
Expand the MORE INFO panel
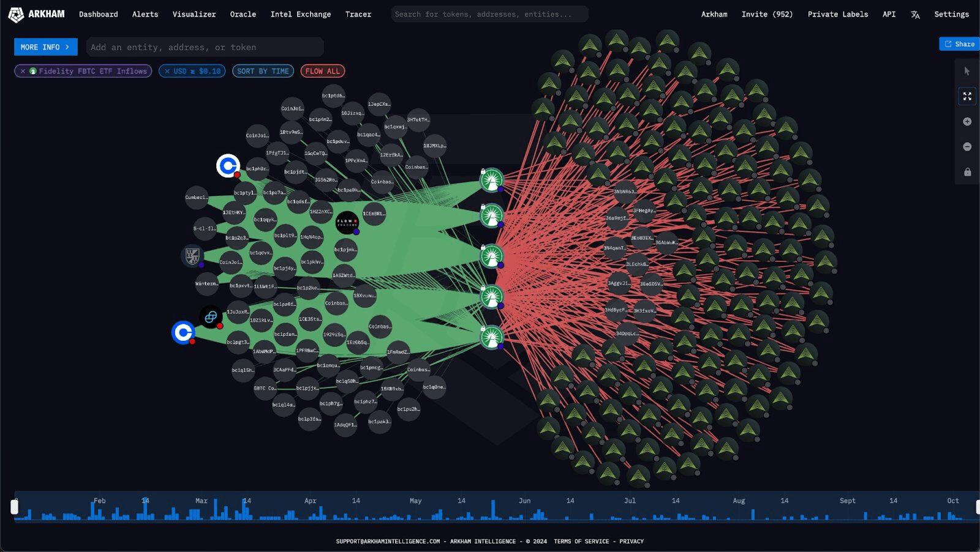46,47
